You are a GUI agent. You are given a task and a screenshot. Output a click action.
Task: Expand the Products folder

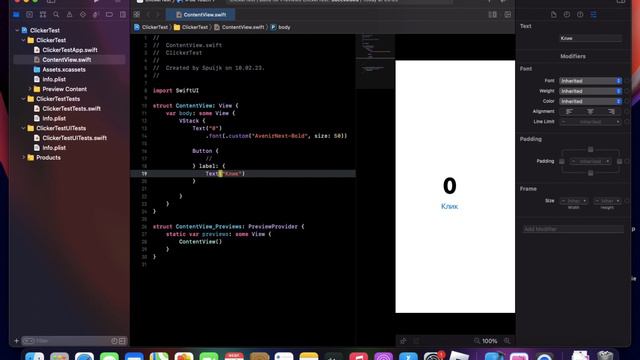(23, 158)
